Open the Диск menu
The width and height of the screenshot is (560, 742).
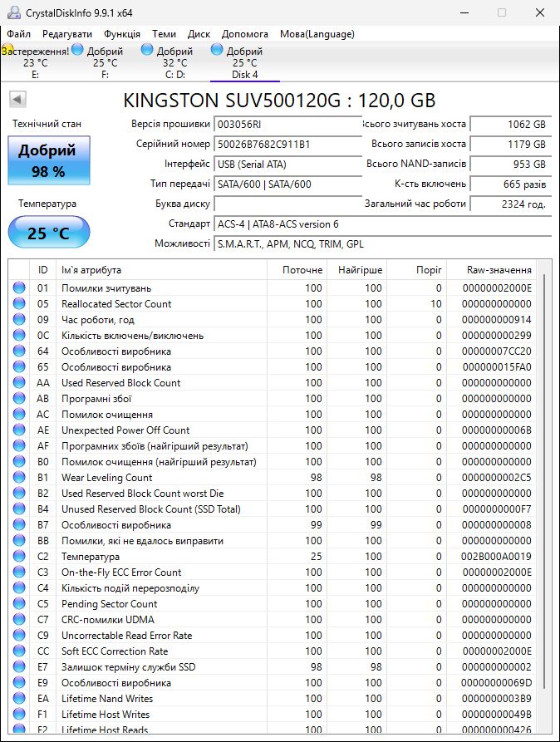[199, 34]
